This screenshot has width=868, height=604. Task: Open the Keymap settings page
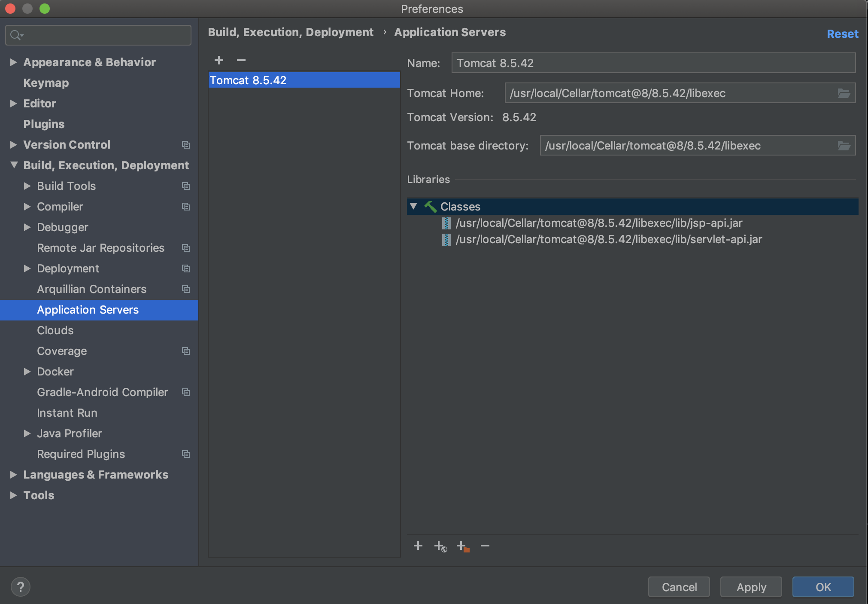(46, 83)
